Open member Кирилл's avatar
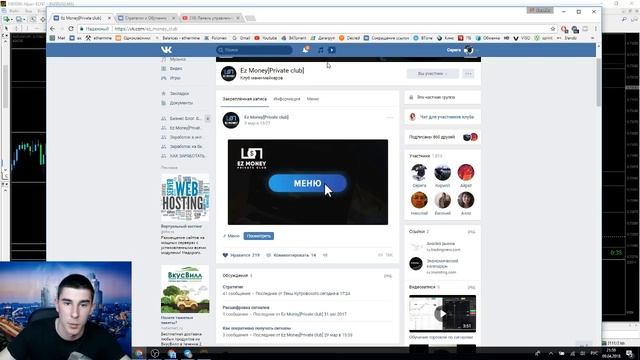The width and height of the screenshot is (640, 360). (x=442, y=172)
